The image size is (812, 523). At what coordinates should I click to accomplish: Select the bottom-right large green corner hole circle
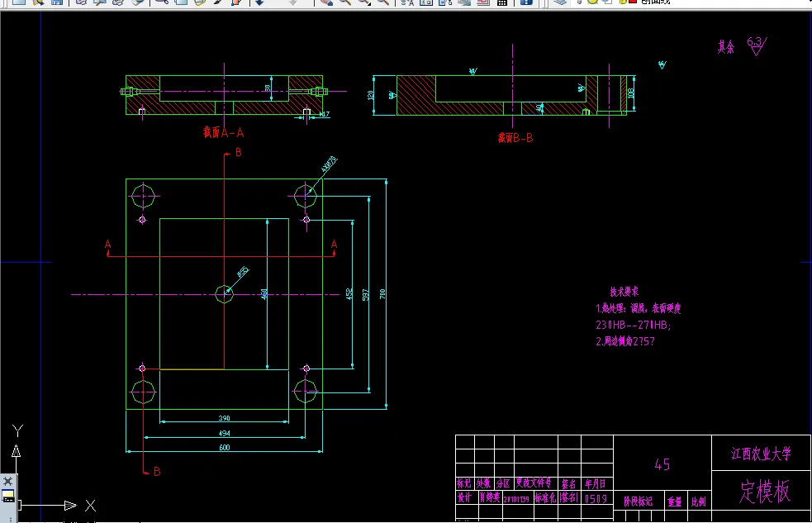pos(306,391)
